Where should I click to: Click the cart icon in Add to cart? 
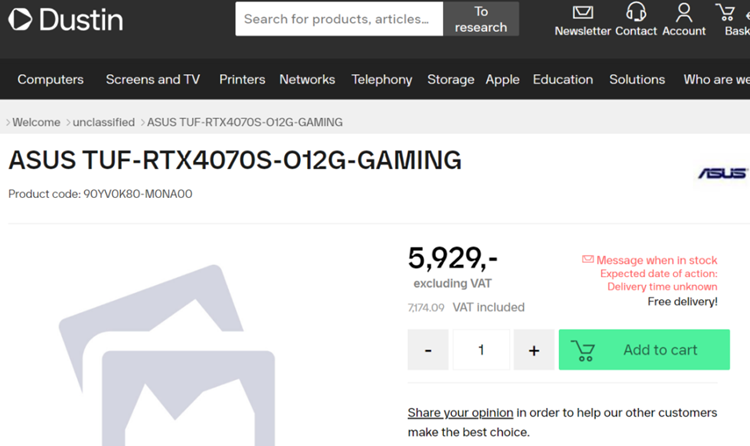coord(583,350)
